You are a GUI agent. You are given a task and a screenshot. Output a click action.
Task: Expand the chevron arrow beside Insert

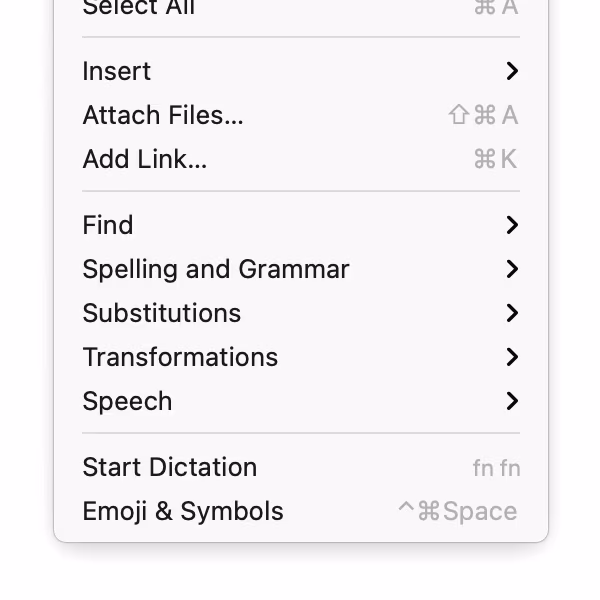coord(512,71)
